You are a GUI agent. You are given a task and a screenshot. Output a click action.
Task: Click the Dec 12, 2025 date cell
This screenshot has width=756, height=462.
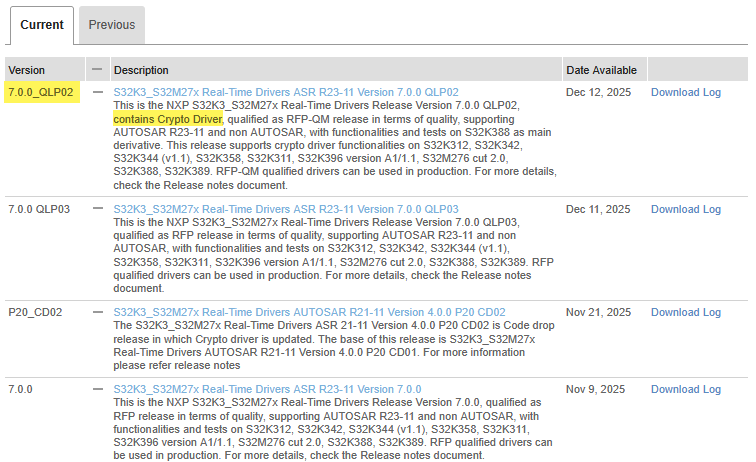click(598, 92)
